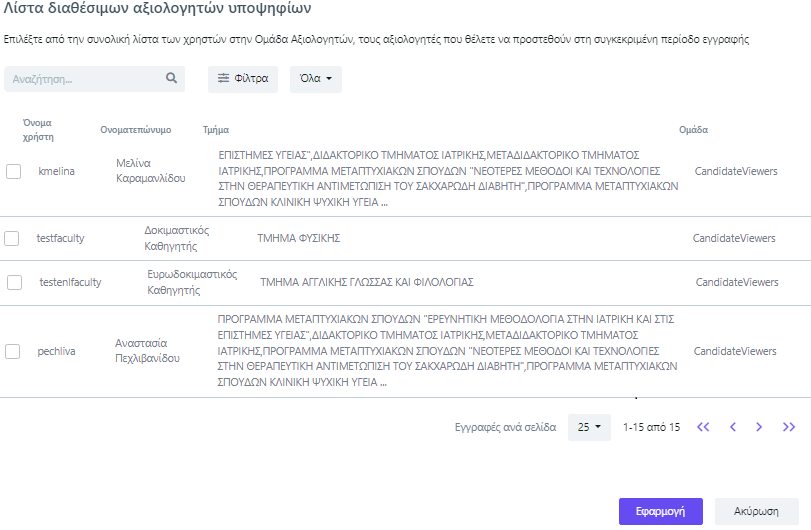Image resolution: width=811 pixels, height=530 pixels.
Task: Tick the checkbox for testfaculty
Action: pyautogui.click(x=11, y=238)
